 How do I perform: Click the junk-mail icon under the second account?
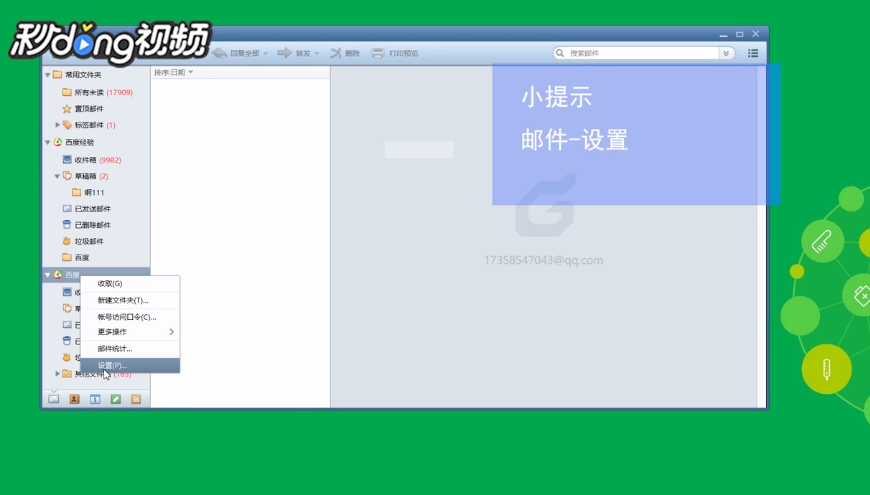67,357
